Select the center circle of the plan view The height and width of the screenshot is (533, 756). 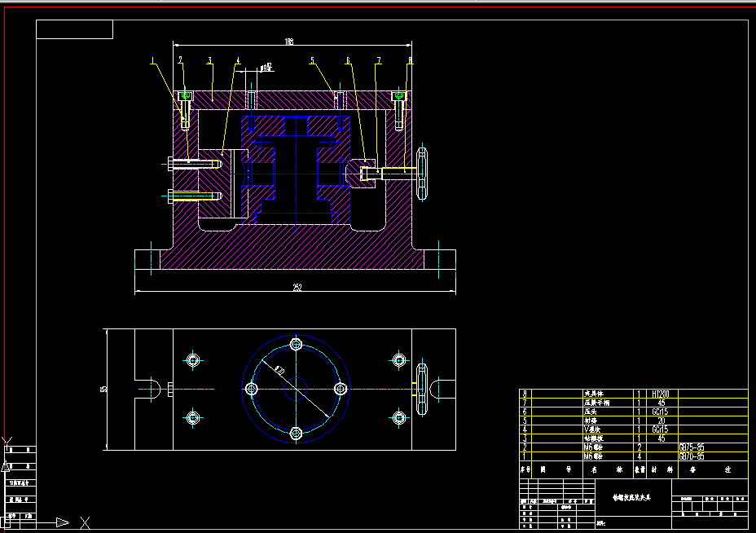click(x=296, y=390)
